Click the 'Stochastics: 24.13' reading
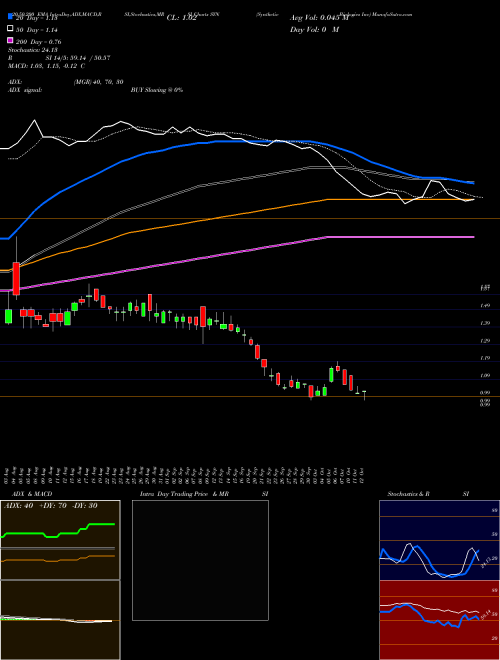 pos(32,50)
